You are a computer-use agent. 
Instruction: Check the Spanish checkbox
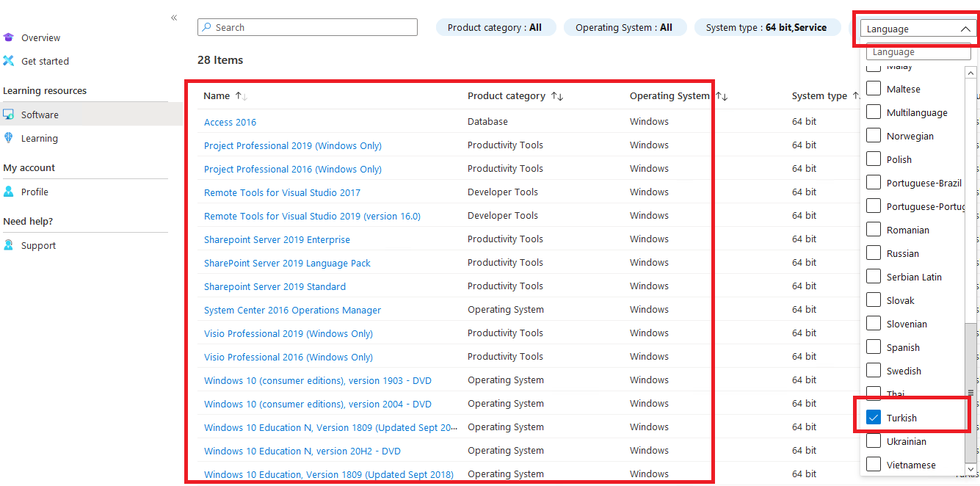(874, 347)
